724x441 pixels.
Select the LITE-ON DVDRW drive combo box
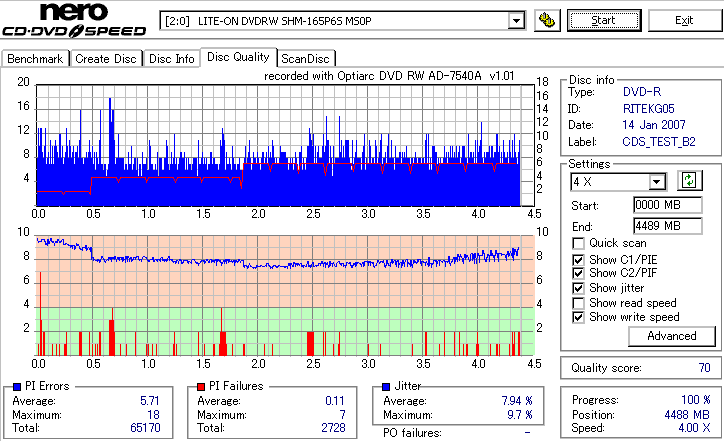342,21
